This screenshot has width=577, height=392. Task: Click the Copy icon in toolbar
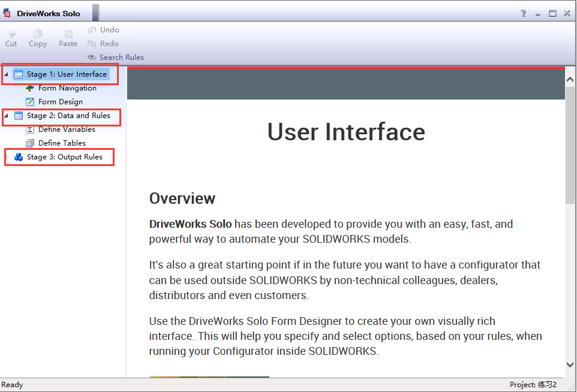click(x=38, y=34)
